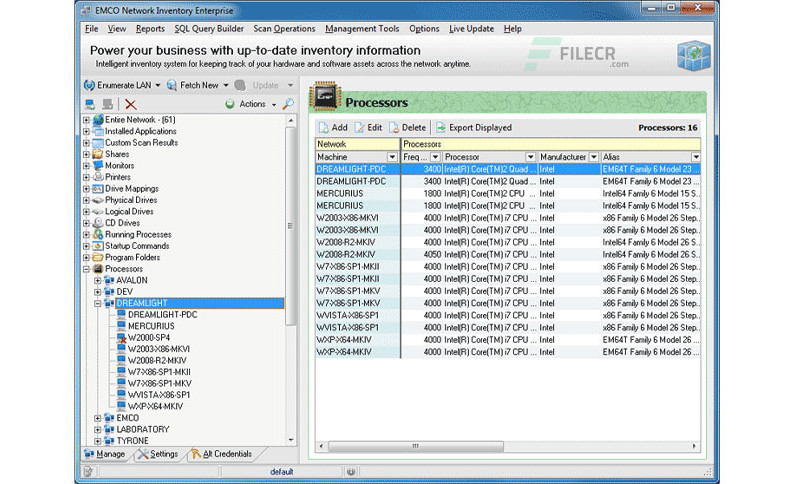800x484 pixels.
Task: Select TYRONE domain in the tree
Action: 133,441
